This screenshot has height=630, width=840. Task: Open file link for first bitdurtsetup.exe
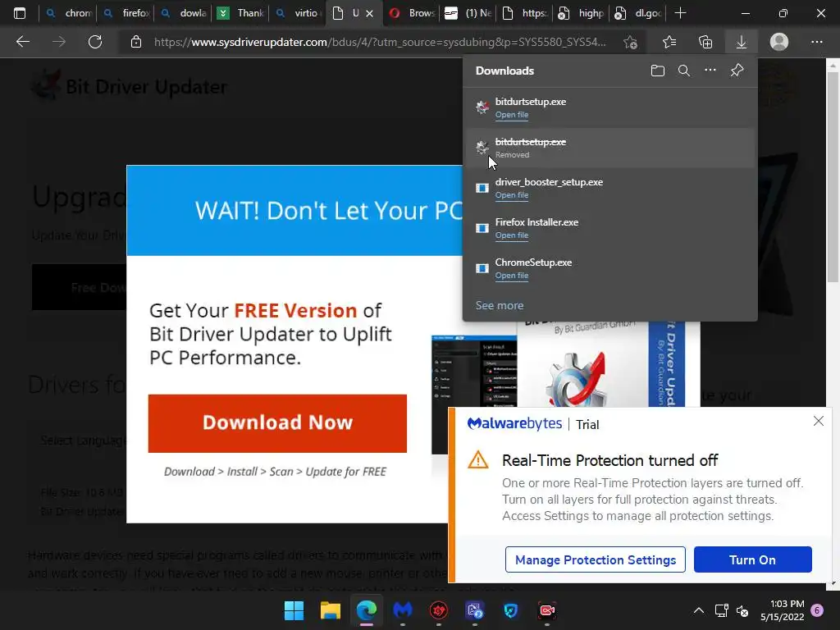click(x=512, y=115)
